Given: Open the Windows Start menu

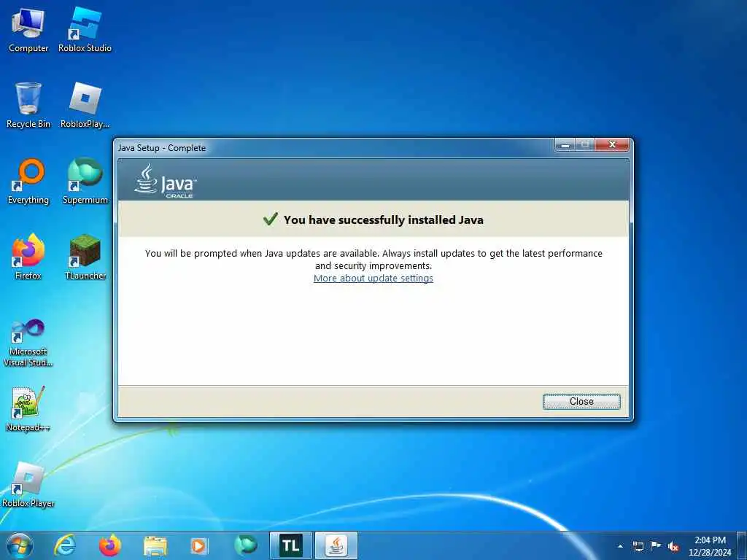Looking at the screenshot, I should click(20, 545).
